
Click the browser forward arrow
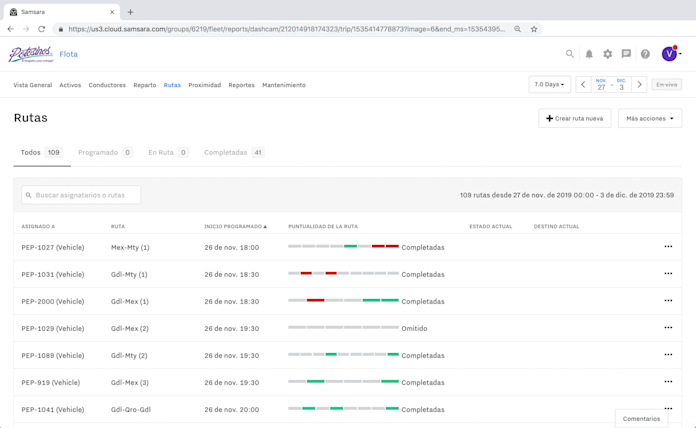coord(26,29)
